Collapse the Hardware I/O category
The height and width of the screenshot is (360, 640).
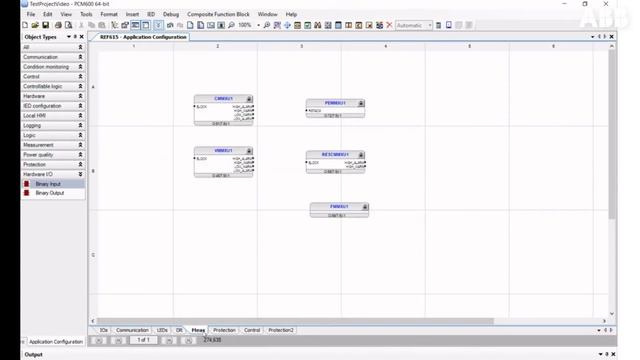[x=53, y=174]
